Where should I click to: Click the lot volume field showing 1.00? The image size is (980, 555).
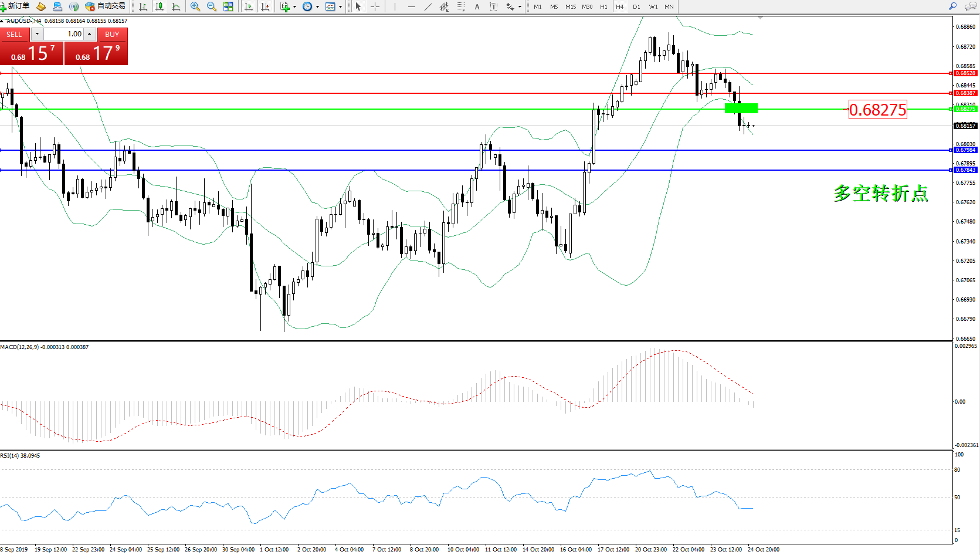65,34
